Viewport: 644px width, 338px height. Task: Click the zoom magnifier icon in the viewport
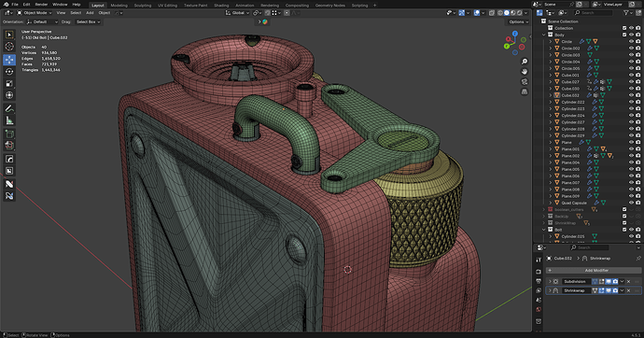tap(525, 62)
